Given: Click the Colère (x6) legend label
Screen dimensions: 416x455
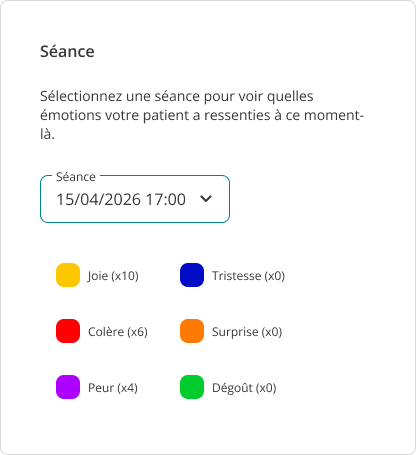Looking at the screenshot, I should 118,332.
